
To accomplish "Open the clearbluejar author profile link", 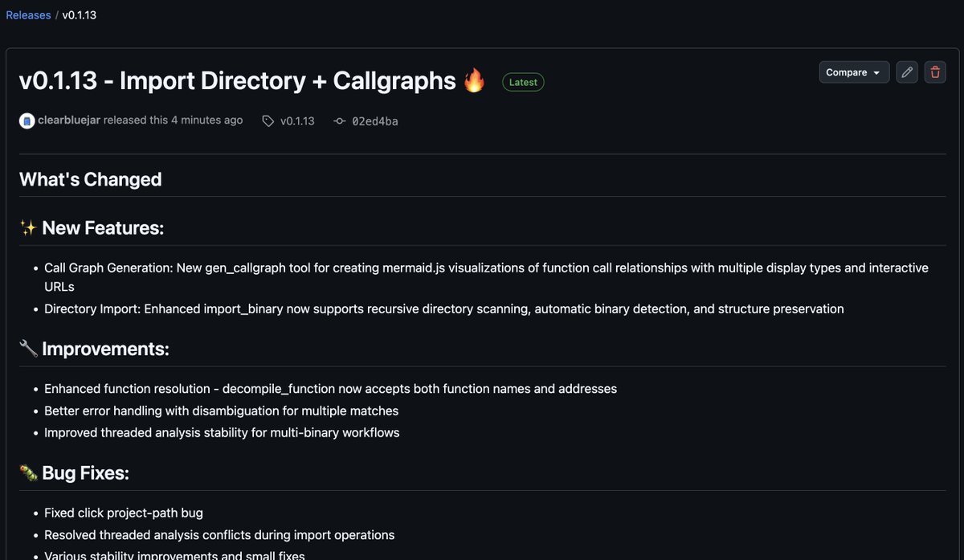I will (x=69, y=121).
